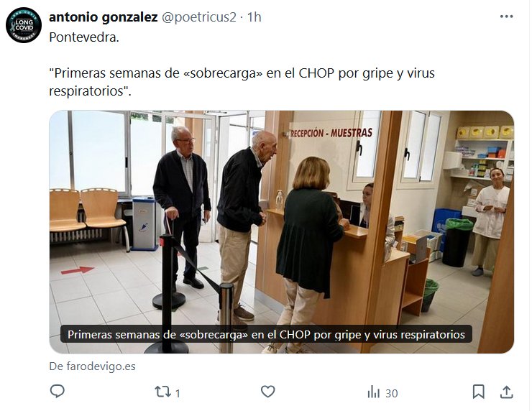The image size is (532, 411).
Task: Visit antonio gonzalez's profile name
Action: (103, 17)
